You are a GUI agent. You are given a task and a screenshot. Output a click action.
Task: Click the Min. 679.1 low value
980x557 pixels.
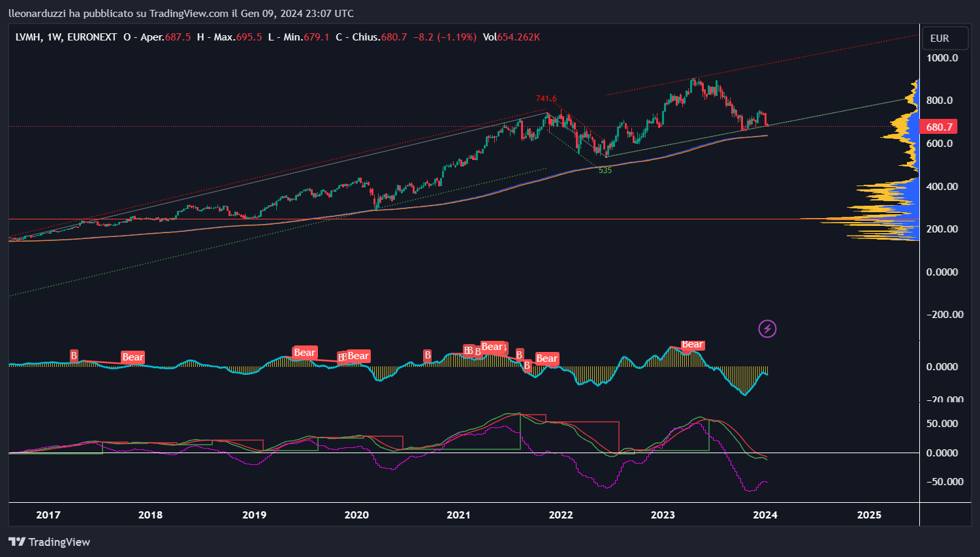(306, 37)
